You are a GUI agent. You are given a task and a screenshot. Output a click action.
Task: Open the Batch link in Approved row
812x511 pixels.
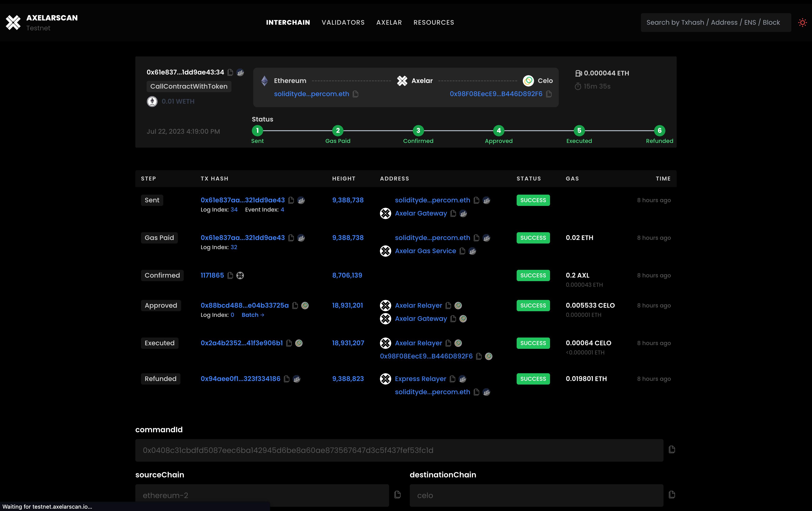point(253,315)
